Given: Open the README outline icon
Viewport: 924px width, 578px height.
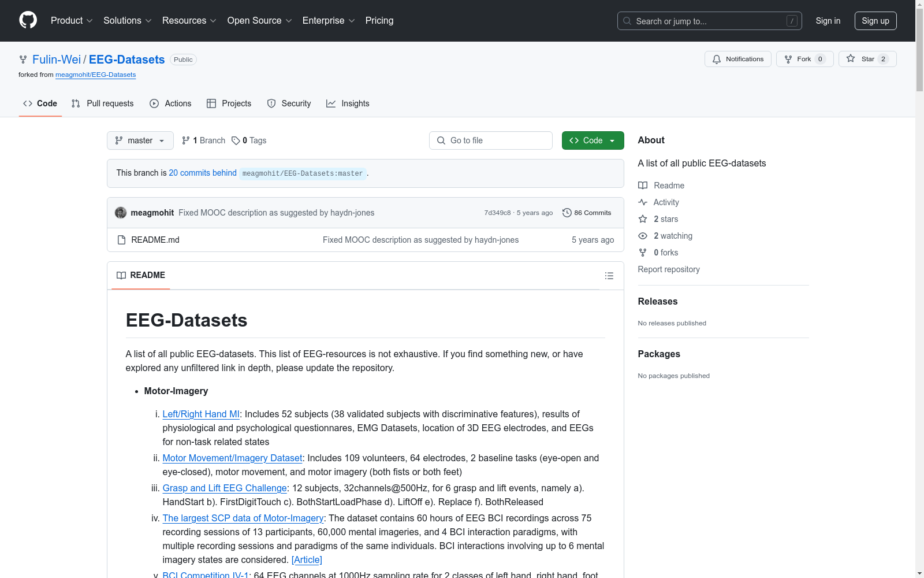Looking at the screenshot, I should (x=609, y=276).
